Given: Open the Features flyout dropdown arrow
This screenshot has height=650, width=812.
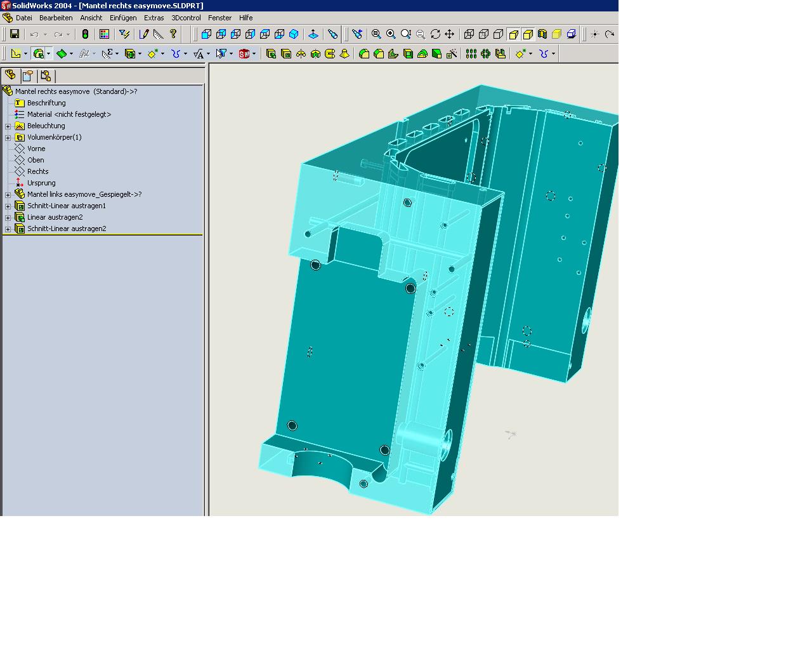Looking at the screenshot, I should click(x=49, y=54).
